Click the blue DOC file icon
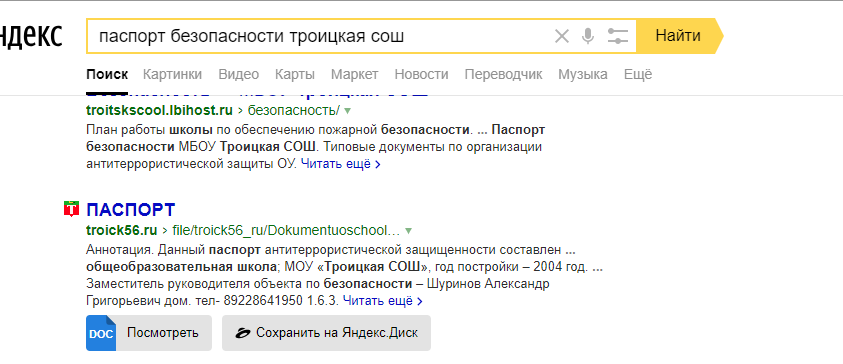843x364 pixels. (101, 333)
